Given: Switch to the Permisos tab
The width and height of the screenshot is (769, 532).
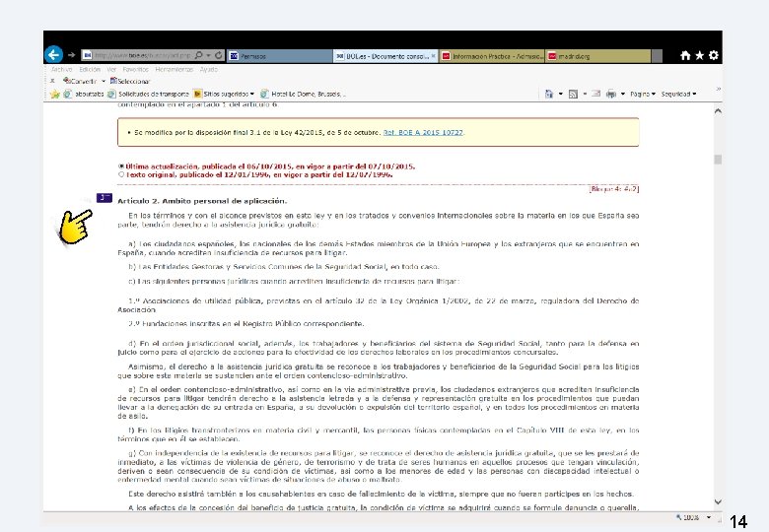Looking at the screenshot, I should (280, 56).
